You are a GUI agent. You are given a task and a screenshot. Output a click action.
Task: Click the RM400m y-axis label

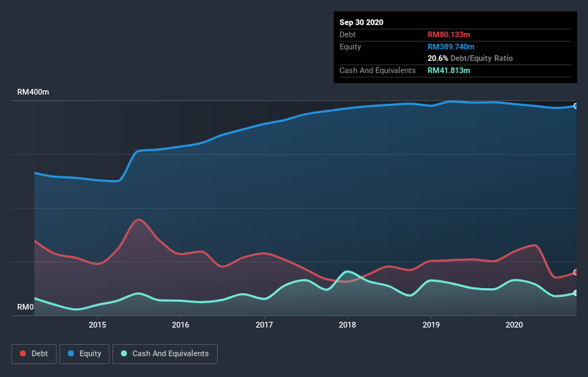[x=33, y=92]
